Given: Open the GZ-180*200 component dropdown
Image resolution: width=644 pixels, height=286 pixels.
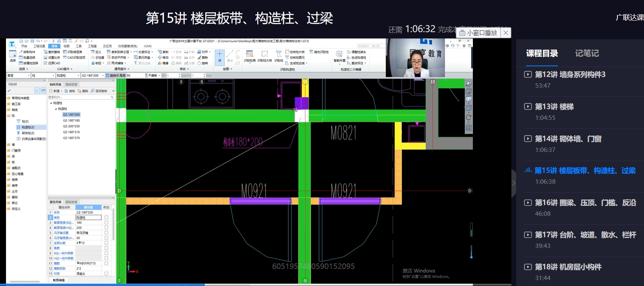Looking at the screenshot, I should pyautogui.click(x=93, y=75).
